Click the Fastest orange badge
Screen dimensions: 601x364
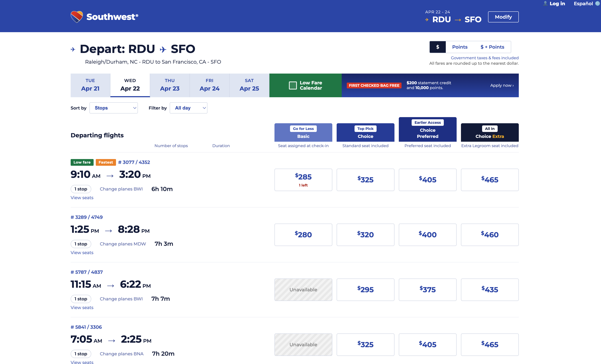(x=106, y=162)
